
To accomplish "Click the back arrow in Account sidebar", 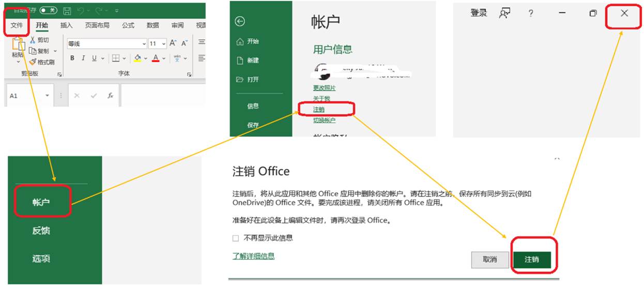I will (240, 21).
